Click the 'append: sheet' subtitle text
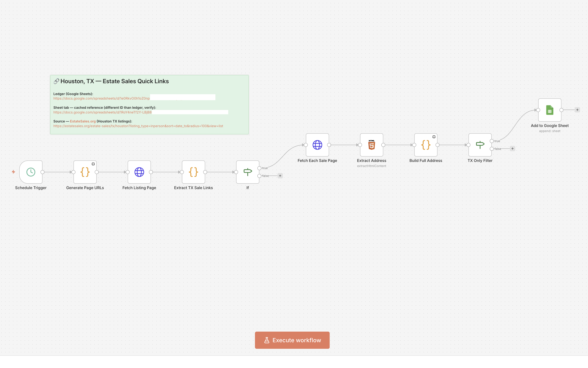588x368 pixels. [x=550, y=131]
